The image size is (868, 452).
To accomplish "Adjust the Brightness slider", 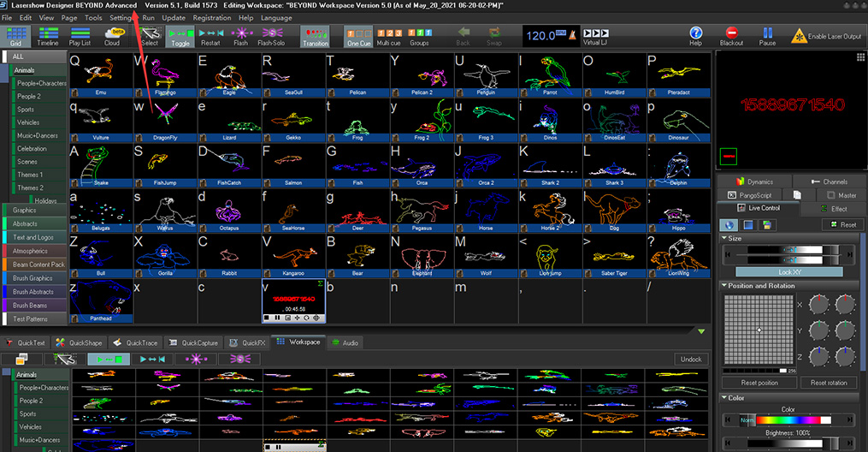I will [x=788, y=443].
